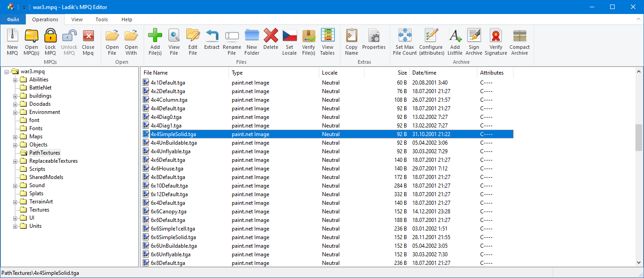This screenshot has height=278, width=644.
Task: Expand the Objects folder node
Action: 15,145
